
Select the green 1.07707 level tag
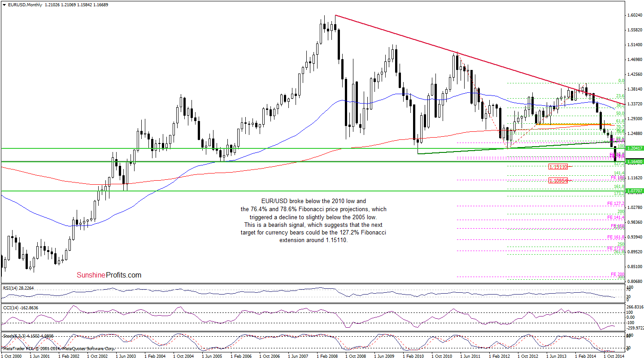635,191
